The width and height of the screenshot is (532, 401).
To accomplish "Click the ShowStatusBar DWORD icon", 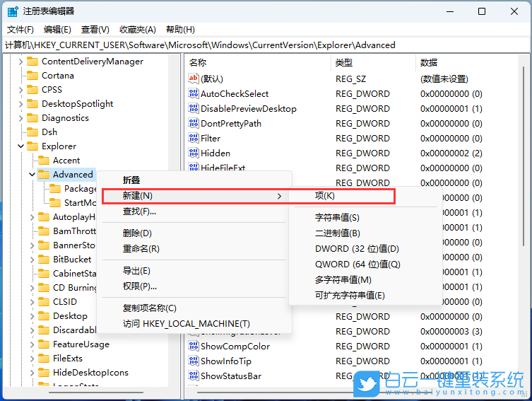I will [194, 376].
